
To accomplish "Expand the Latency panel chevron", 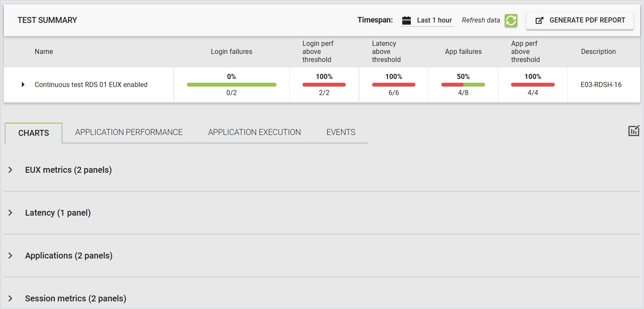I will pos(11,213).
